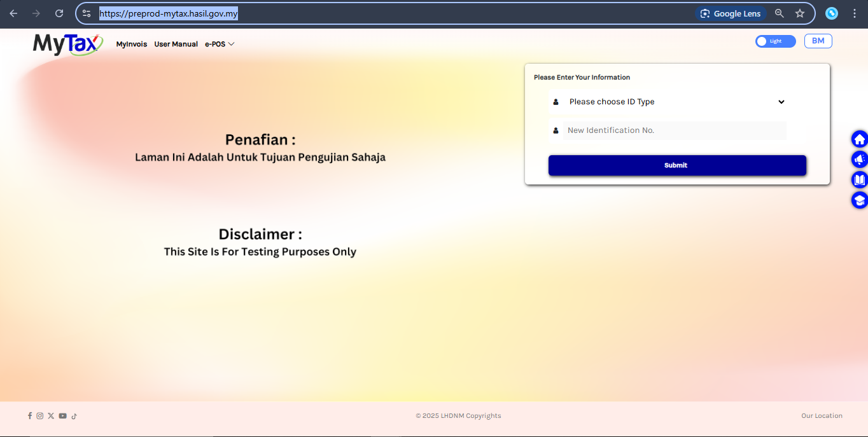Click the blue home floating icon

click(x=859, y=139)
